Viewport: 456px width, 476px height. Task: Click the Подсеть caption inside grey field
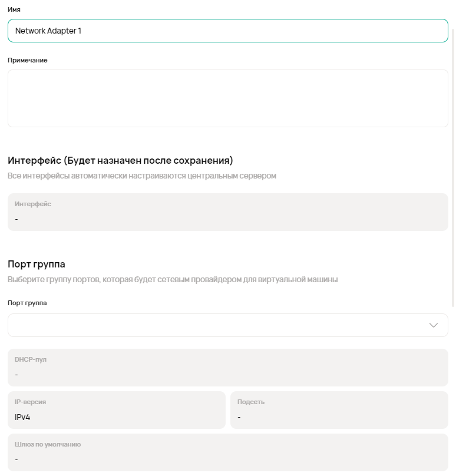point(251,402)
